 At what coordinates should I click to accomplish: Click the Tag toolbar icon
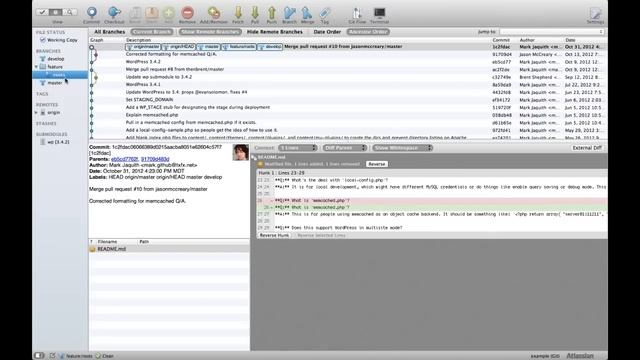coord(324,13)
